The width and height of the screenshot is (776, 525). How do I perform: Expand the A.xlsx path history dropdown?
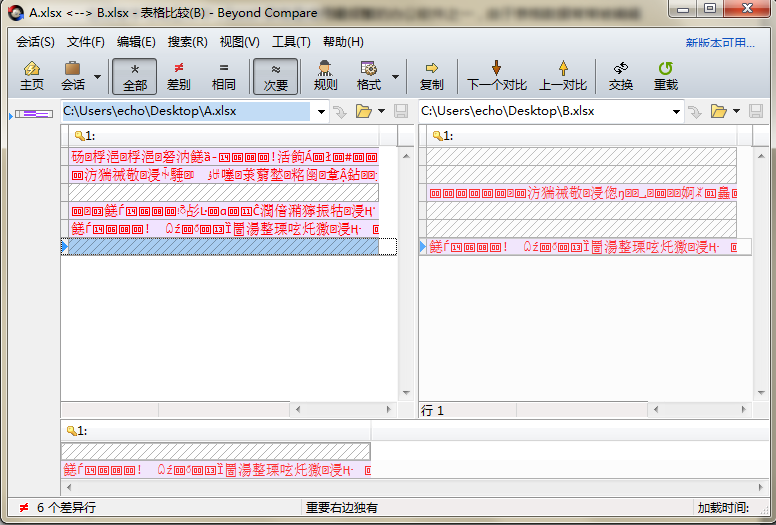[321, 112]
